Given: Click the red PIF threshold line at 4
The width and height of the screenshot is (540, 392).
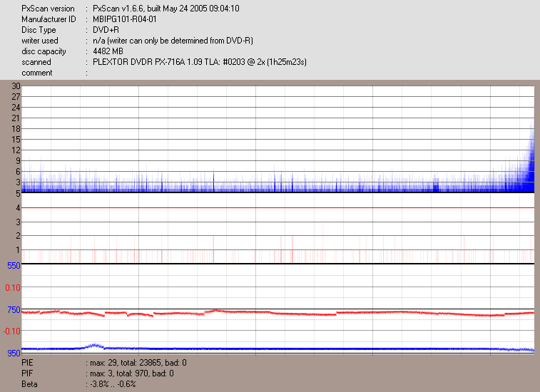Looking at the screenshot, I should point(277,208).
